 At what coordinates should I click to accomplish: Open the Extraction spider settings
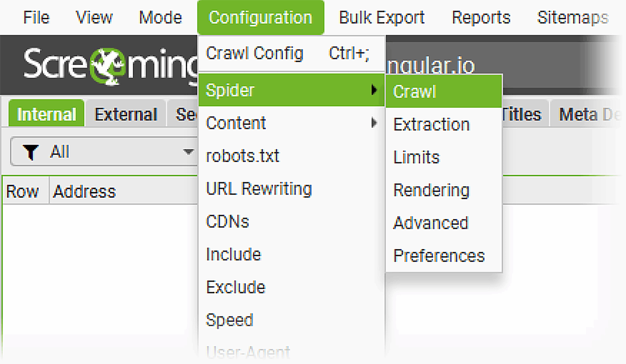click(x=432, y=124)
